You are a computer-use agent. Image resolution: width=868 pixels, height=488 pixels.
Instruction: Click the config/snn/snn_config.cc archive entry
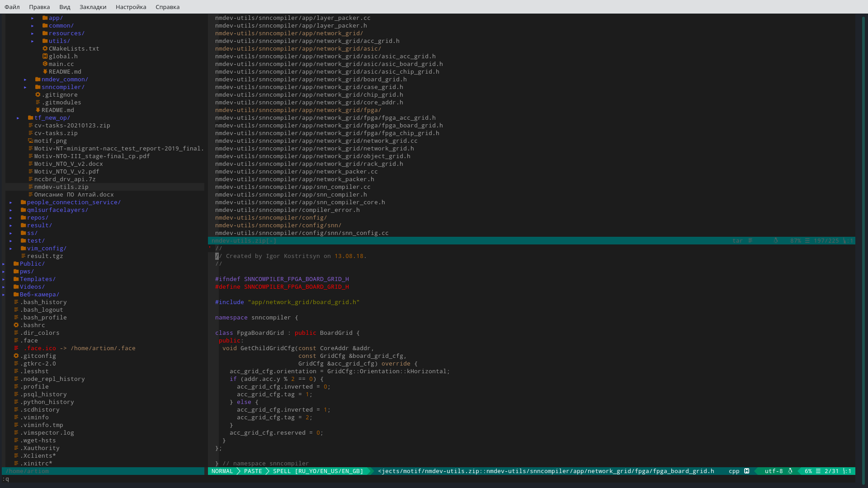coord(302,233)
